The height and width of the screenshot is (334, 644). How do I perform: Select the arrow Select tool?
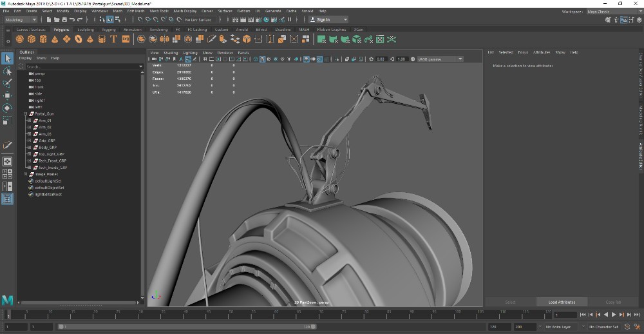click(7, 59)
